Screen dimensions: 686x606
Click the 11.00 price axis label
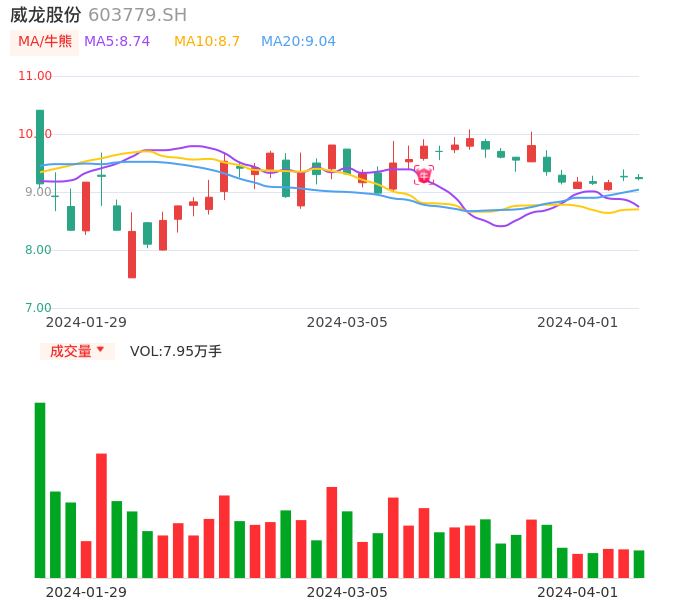pyautogui.click(x=36, y=76)
